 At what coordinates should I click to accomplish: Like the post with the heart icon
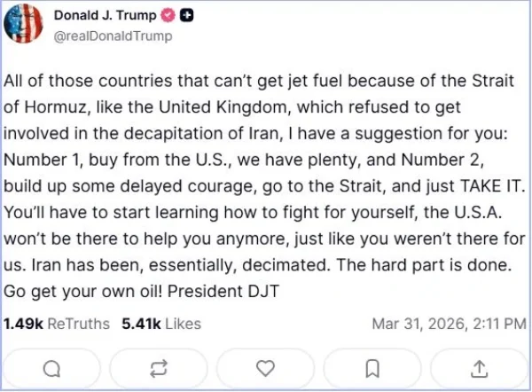pyautogui.click(x=264, y=366)
